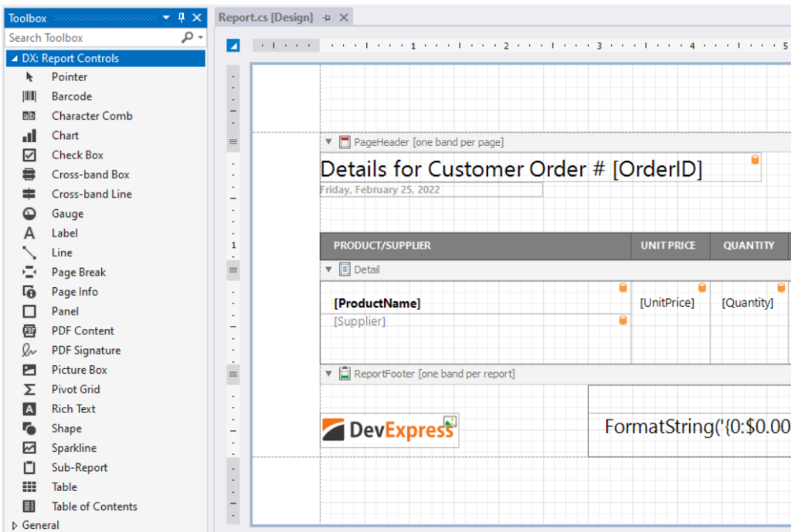This screenshot has width=791, height=532.
Task: Select the Page Break icon
Action: pos(29,273)
